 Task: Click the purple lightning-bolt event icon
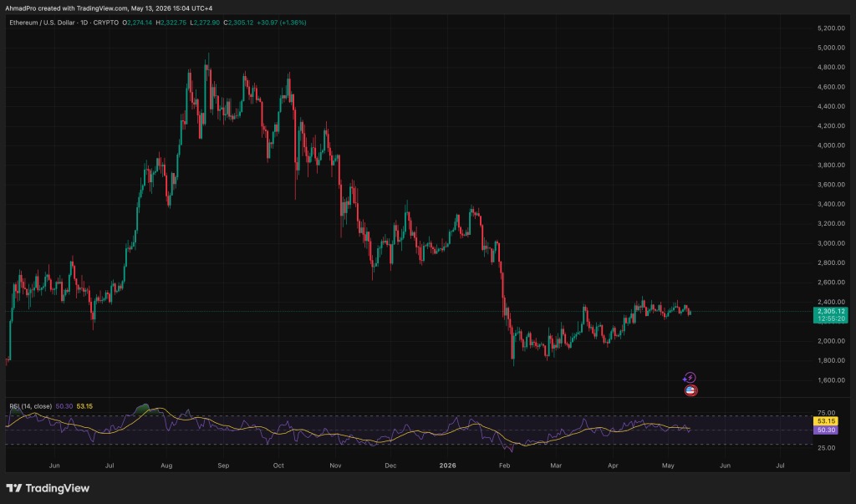[x=690, y=377]
